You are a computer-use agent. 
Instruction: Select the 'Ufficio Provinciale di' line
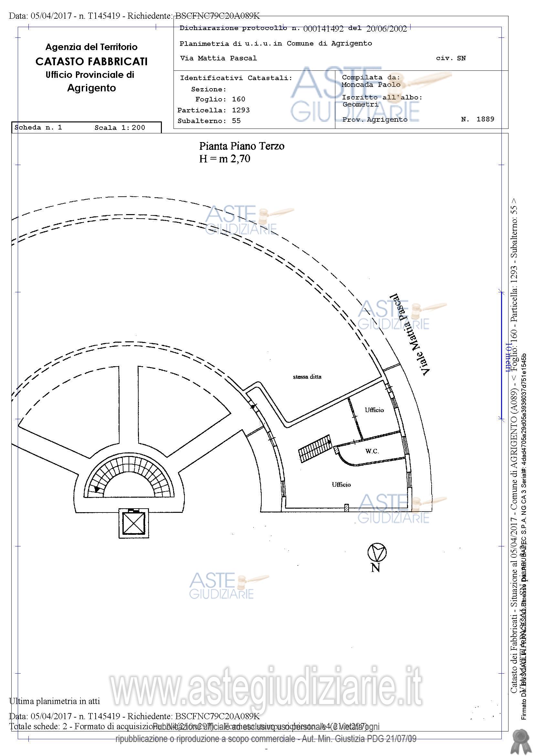(90, 75)
